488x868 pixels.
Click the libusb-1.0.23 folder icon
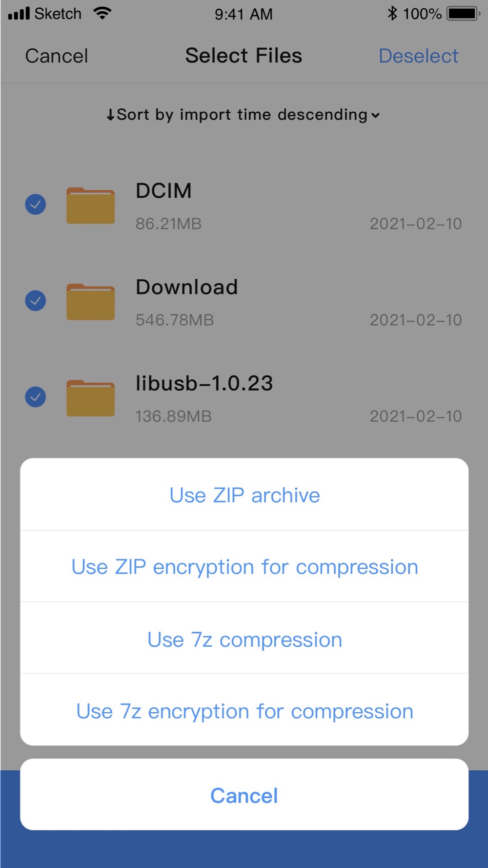click(x=90, y=398)
